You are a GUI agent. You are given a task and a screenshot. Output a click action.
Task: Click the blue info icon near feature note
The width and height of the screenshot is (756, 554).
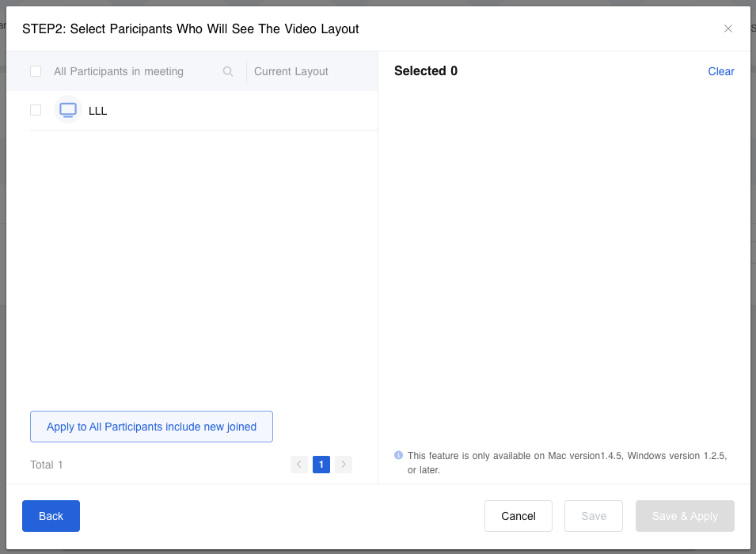[399, 455]
